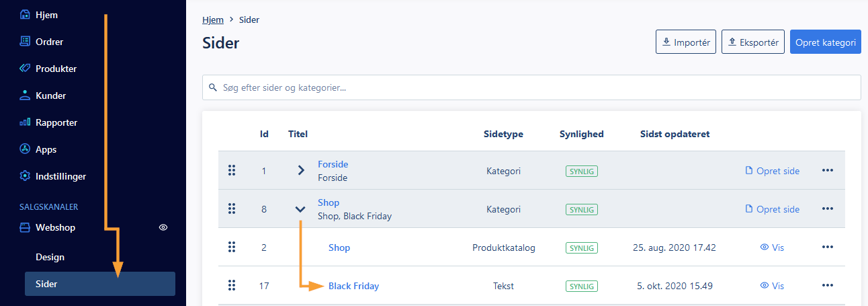Open Indstillinger gear icon

[x=25, y=176]
